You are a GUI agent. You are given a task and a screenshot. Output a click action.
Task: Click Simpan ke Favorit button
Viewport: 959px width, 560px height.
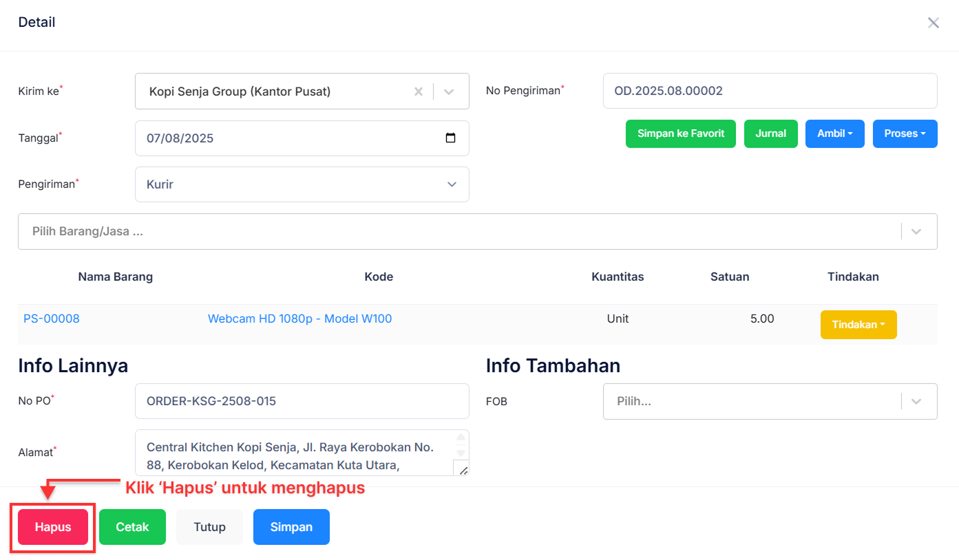[x=680, y=133]
